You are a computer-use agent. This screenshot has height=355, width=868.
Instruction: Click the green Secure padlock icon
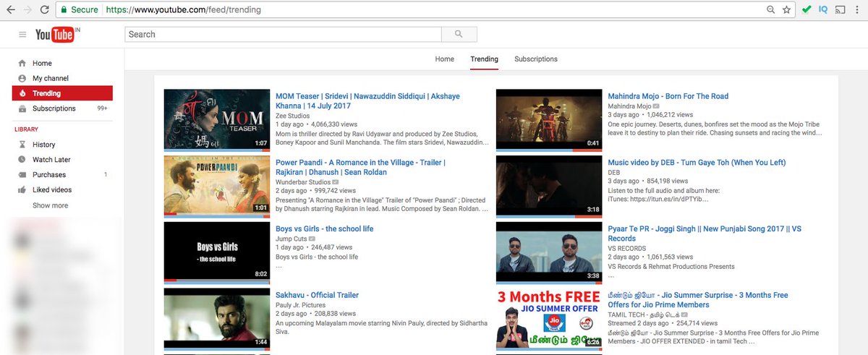click(x=64, y=10)
